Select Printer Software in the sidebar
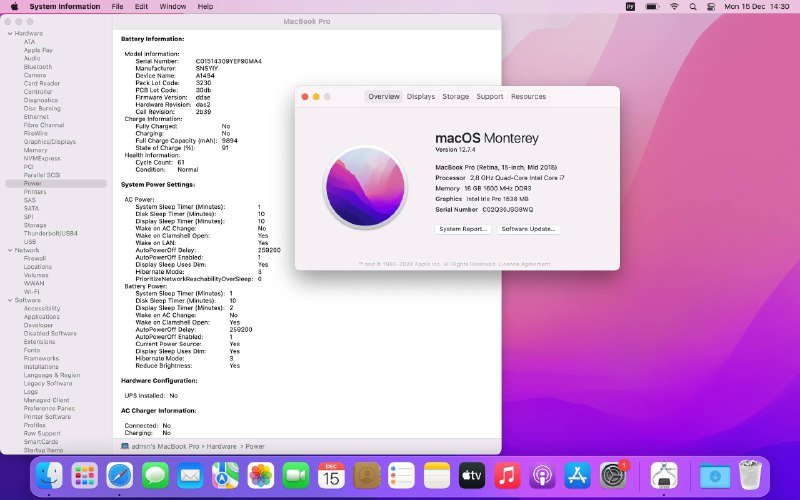 point(47,417)
